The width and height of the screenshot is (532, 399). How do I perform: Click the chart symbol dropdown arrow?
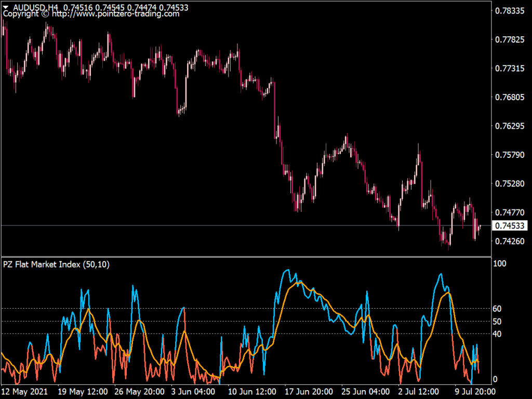tap(5, 6)
